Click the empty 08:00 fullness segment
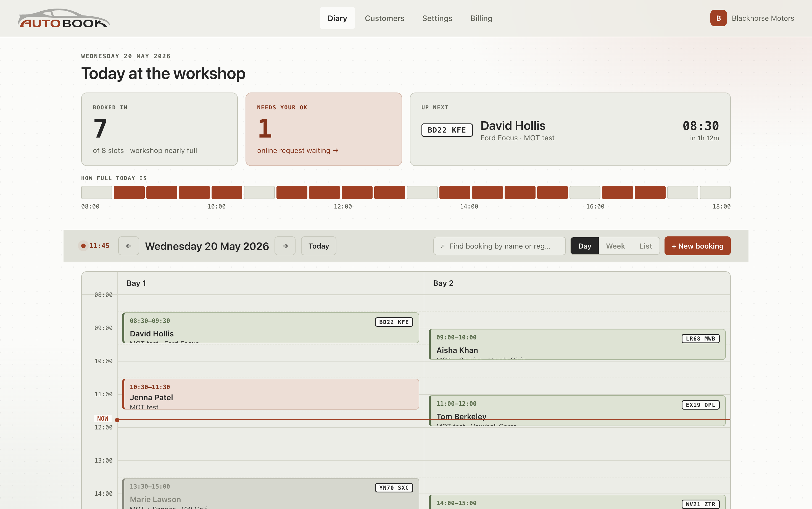The height and width of the screenshot is (509, 812). coord(97,192)
